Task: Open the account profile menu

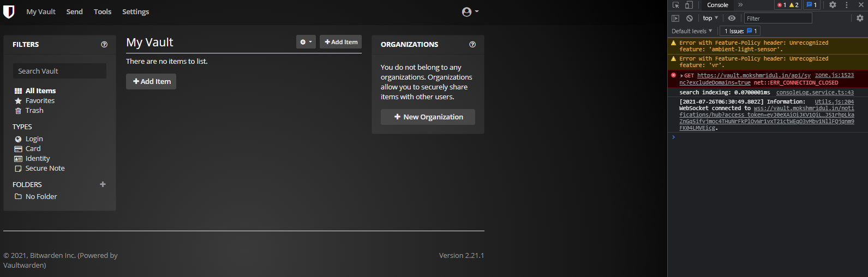Action: pos(470,11)
